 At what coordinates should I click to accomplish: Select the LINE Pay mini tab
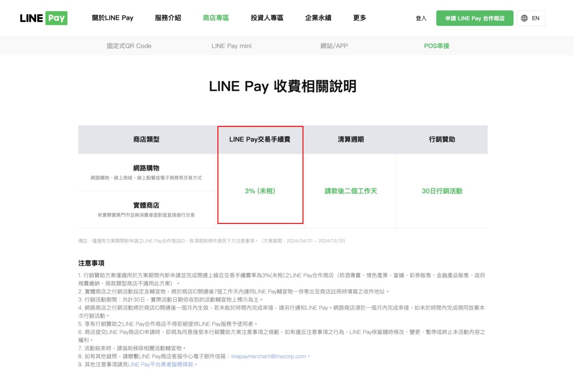click(232, 46)
